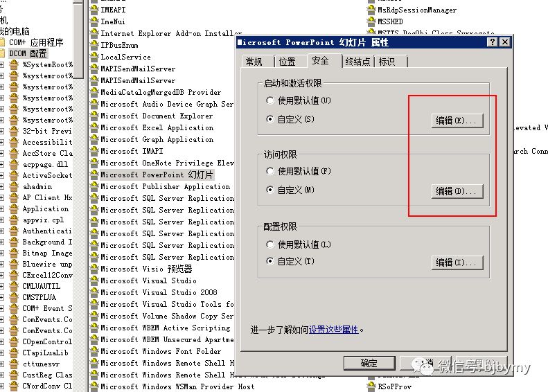The image size is (548, 392).
Task: Switch to the 终结点 tab
Action: tap(357, 62)
